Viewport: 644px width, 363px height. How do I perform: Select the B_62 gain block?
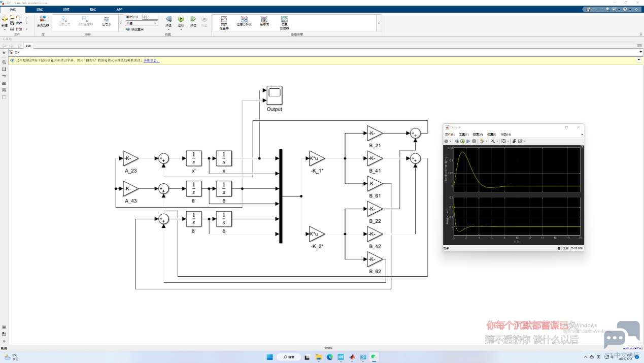coord(375,259)
